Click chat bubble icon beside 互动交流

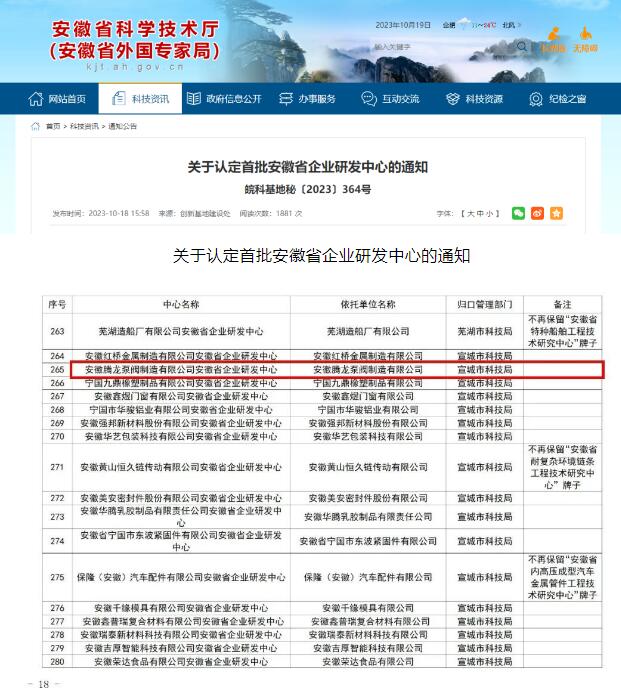tap(369, 99)
